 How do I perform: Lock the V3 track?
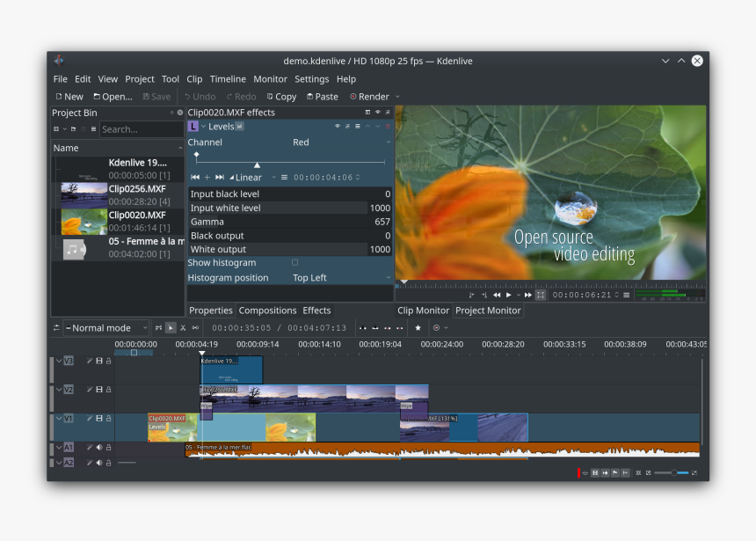pyautogui.click(x=109, y=361)
